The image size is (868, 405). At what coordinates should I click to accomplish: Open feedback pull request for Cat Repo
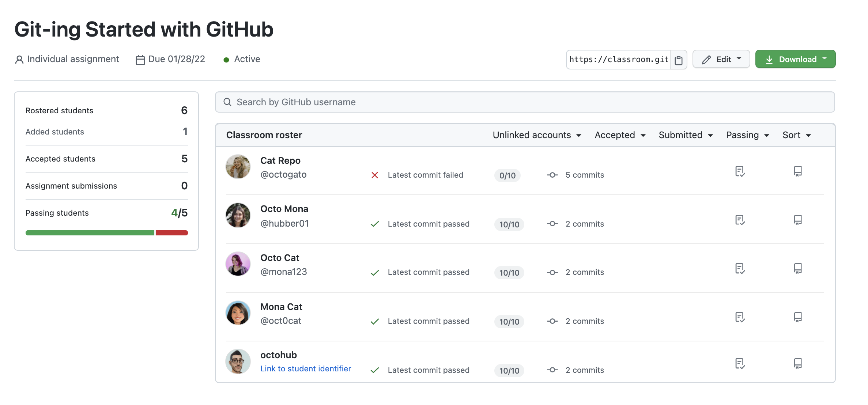[x=740, y=171]
